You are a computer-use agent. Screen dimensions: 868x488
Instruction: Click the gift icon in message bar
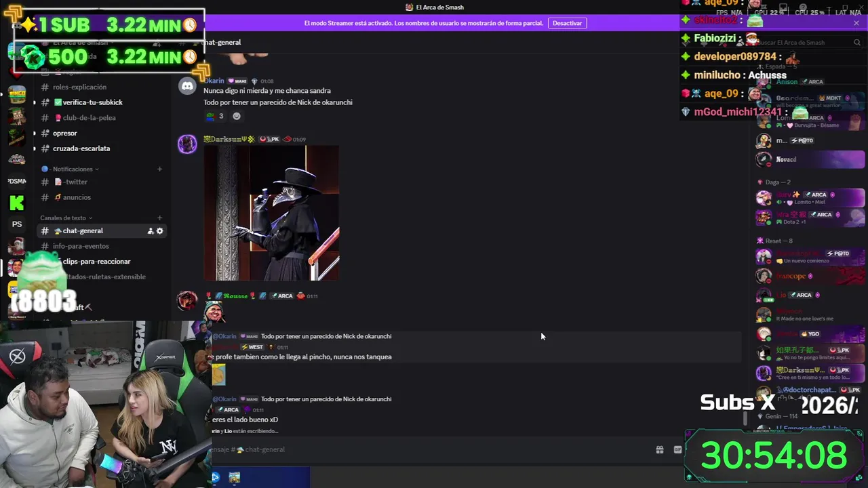(659, 449)
